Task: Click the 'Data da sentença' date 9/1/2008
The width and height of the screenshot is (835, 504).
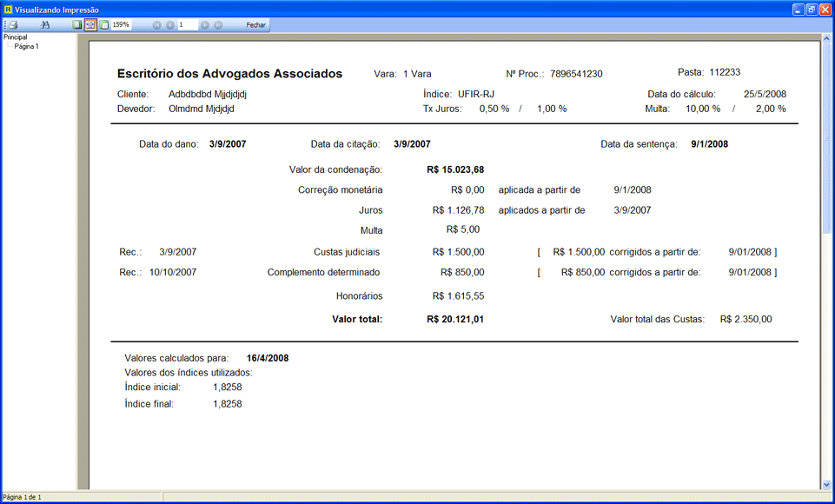Action: [x=709, y=144]
